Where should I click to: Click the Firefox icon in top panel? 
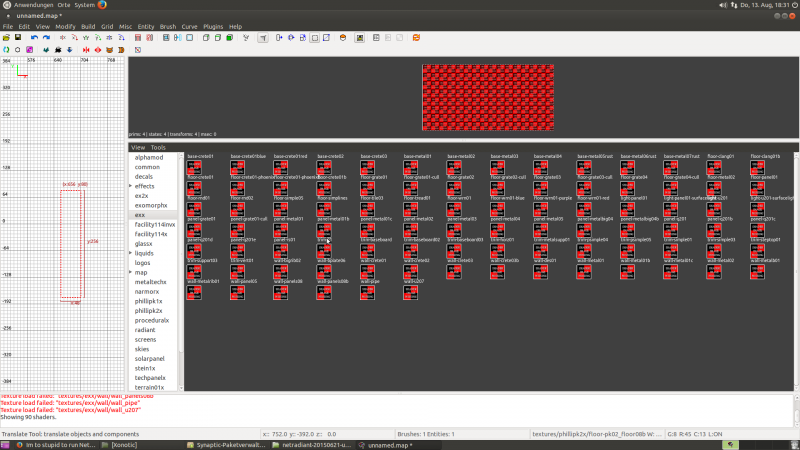(103, 5)
